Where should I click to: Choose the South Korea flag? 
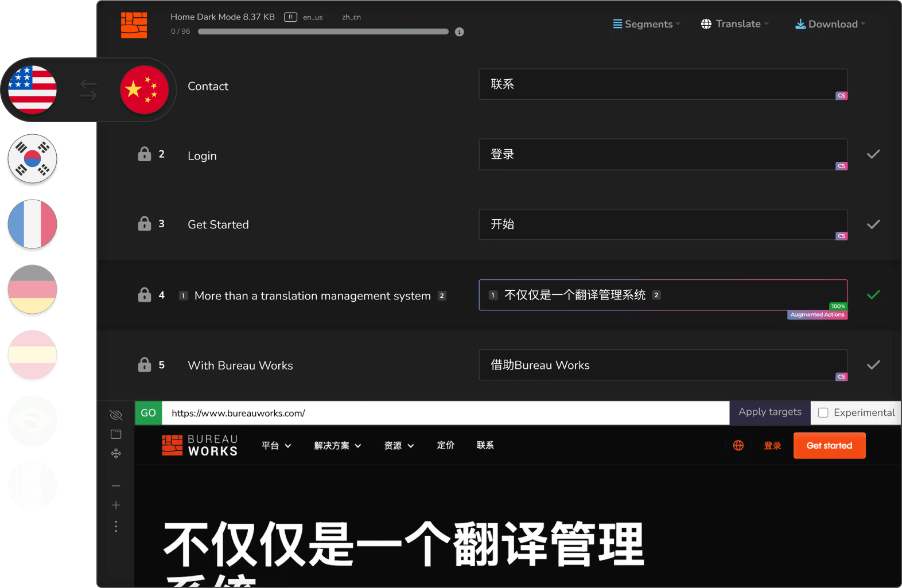[x=32, y=159]
